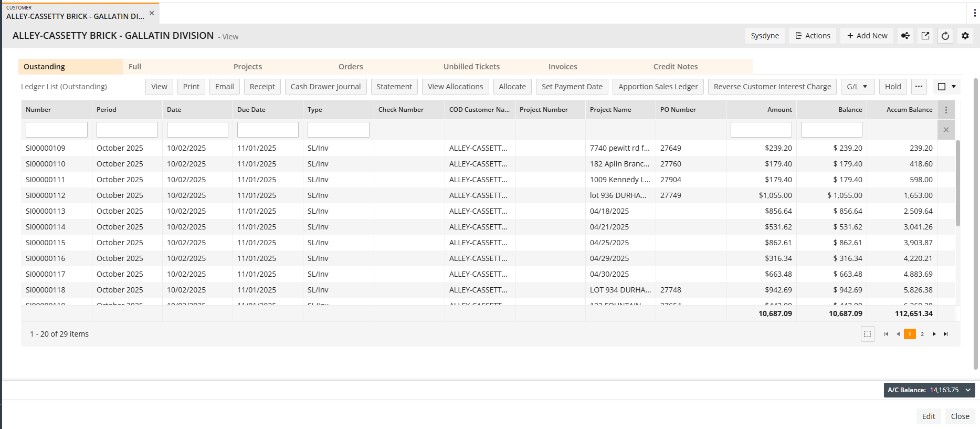Open grid column options three-dot menu

click(946, 110)
